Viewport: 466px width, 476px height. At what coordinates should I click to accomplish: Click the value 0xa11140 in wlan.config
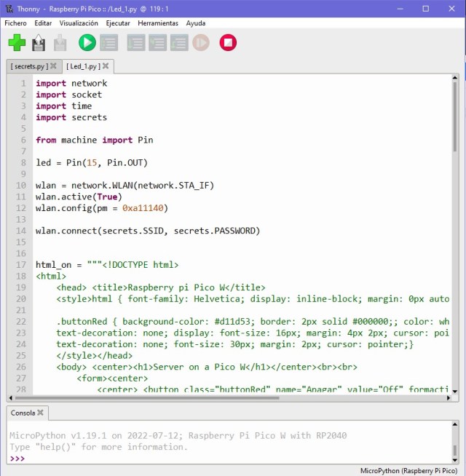[x=143, y=208]
